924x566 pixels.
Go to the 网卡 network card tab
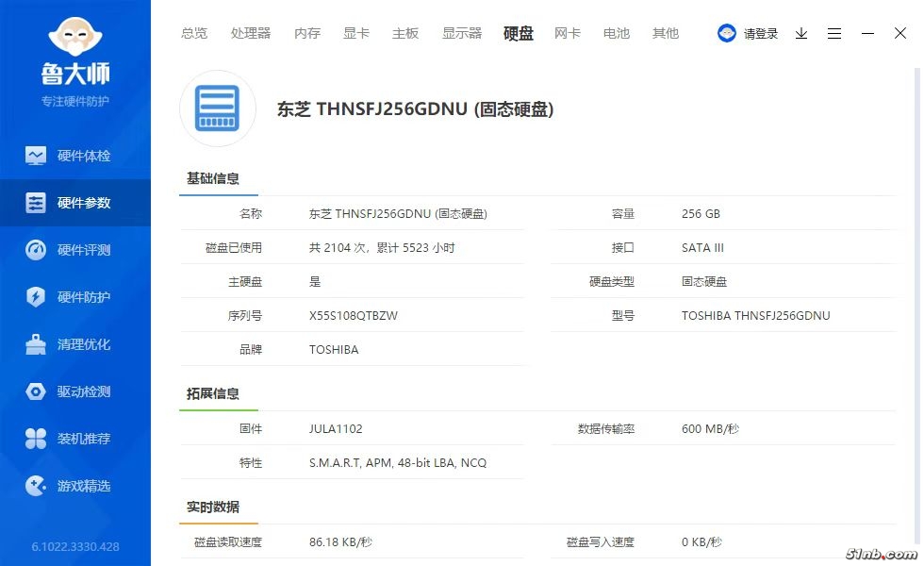(x=568, y=33)
